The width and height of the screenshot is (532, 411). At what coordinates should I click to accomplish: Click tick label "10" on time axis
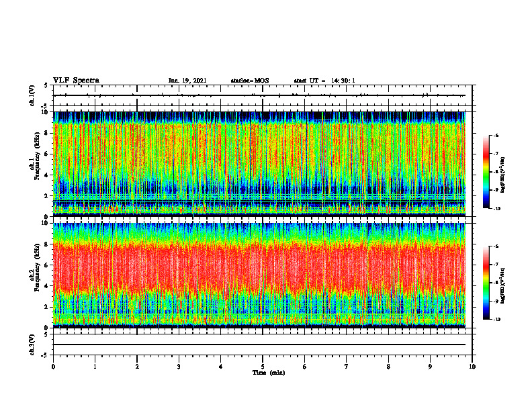tap(472, 367)
